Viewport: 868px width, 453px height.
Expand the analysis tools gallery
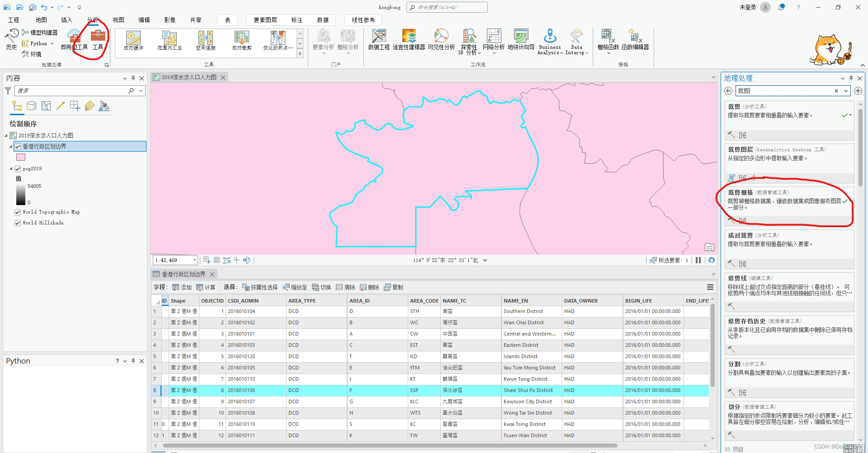300,54
